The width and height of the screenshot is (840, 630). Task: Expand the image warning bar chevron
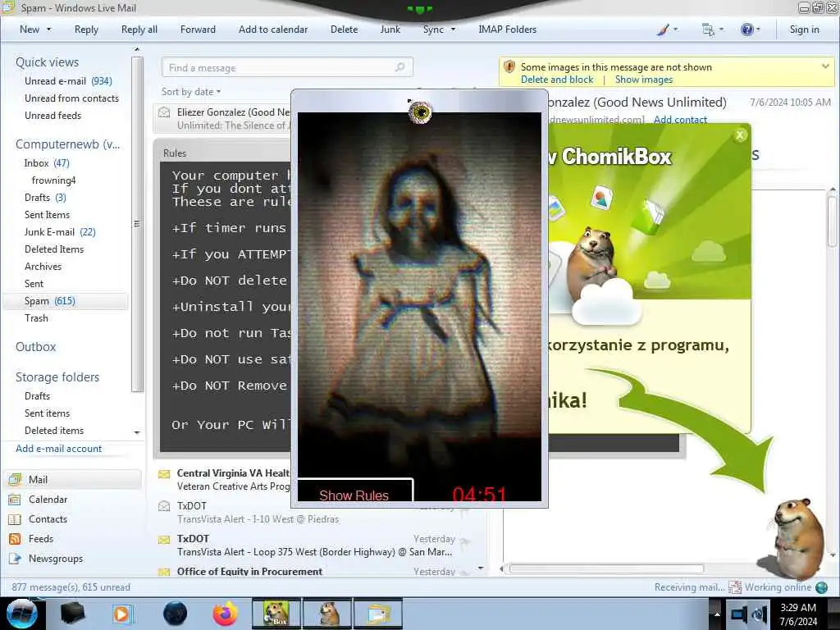(825, 66)
